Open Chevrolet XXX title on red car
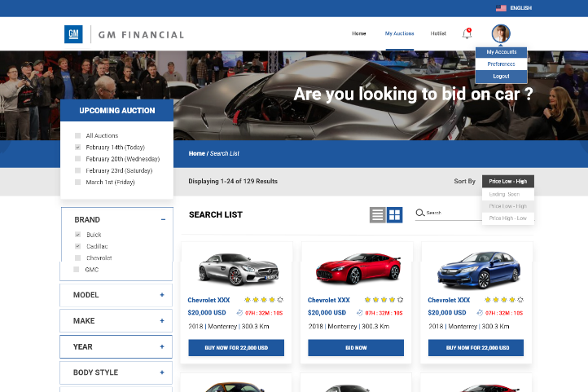 (329, 300)
